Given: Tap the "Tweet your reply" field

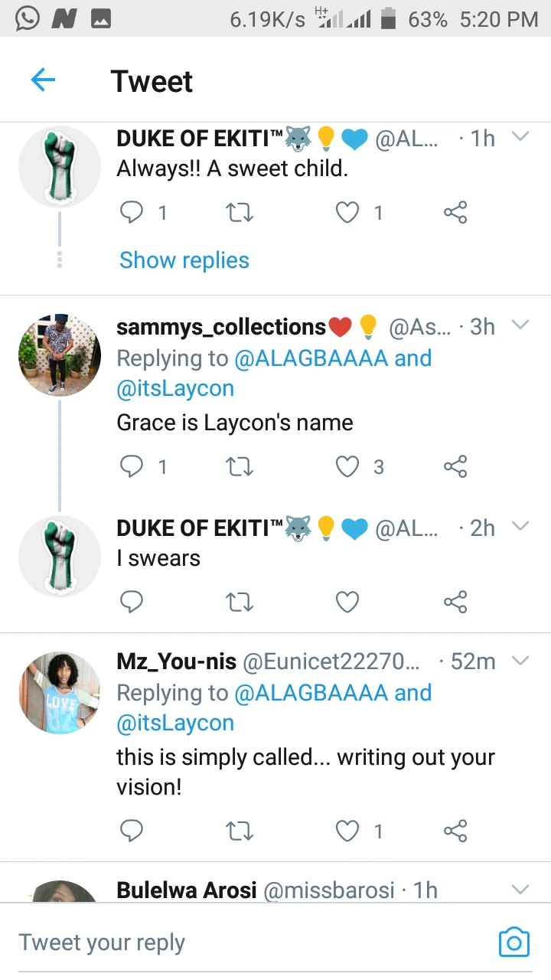Looking at the screenshot, I should point(230,942).
